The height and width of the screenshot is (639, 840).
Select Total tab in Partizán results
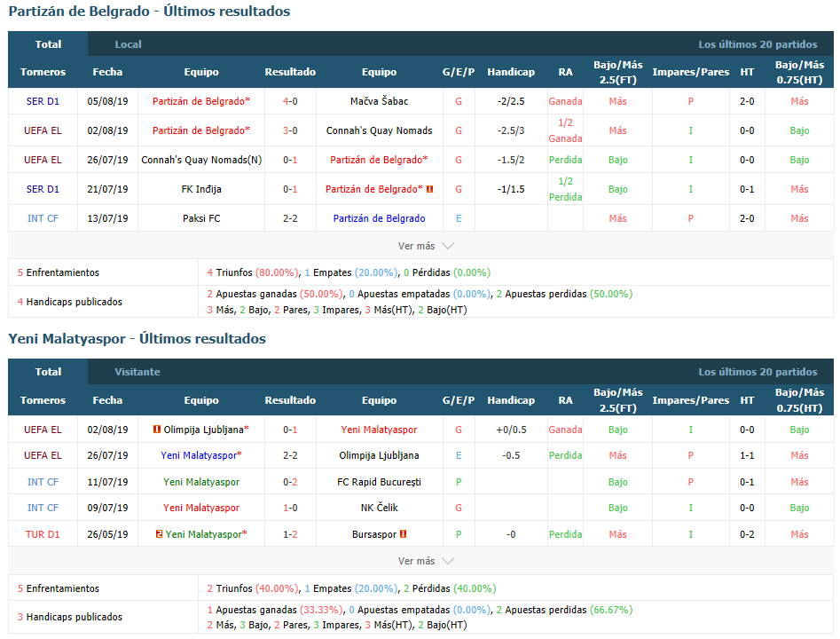[x=48, y=44]
